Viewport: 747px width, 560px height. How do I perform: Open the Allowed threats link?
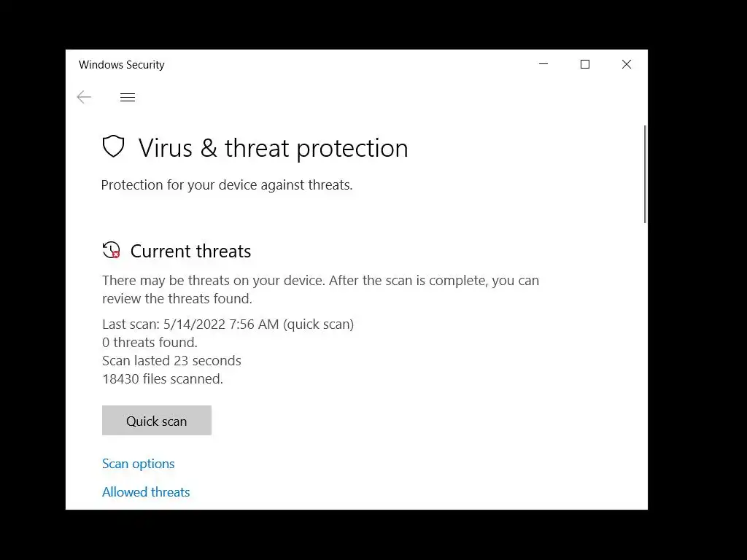coord(146,492)
